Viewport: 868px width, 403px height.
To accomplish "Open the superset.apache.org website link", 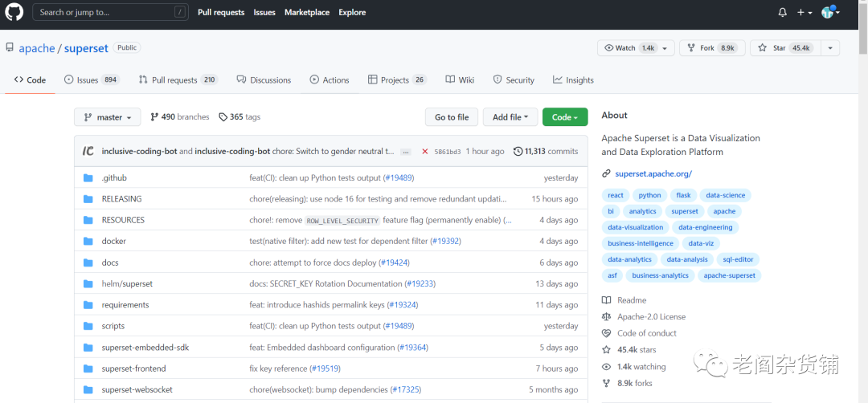I will [x=653, y=173].
